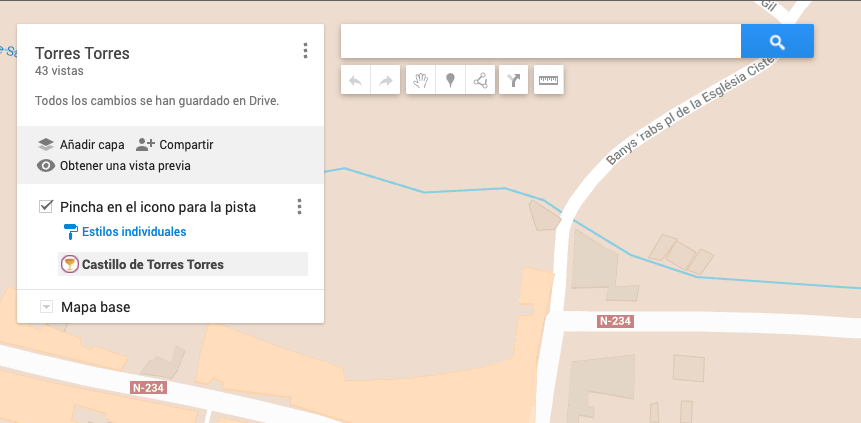Click the layers icon next to Añadir capa
This screenshot has width=861, height=423.
click(x=46, y=145)
